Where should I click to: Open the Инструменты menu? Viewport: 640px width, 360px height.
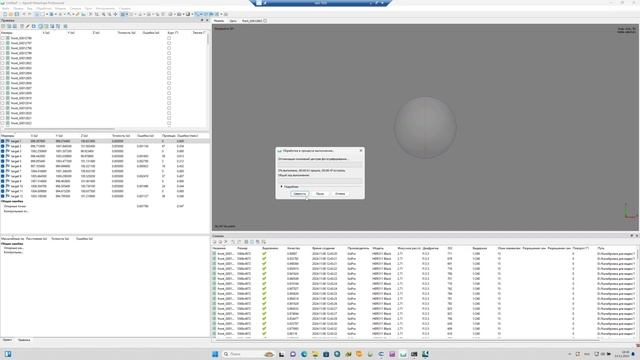[105, 8]
